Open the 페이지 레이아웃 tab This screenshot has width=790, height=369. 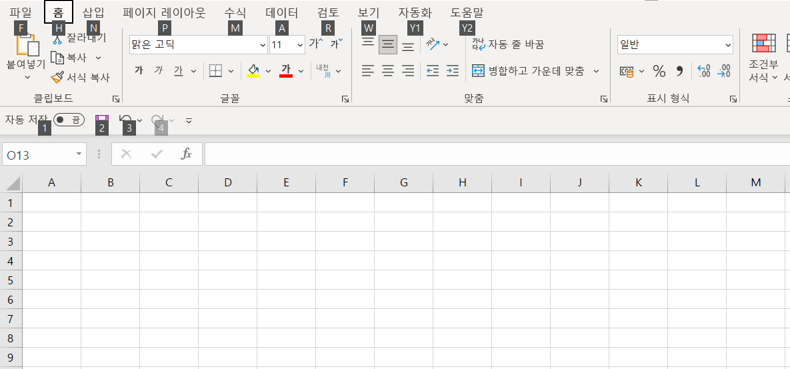pyautogui.click(x=164, y=13)
